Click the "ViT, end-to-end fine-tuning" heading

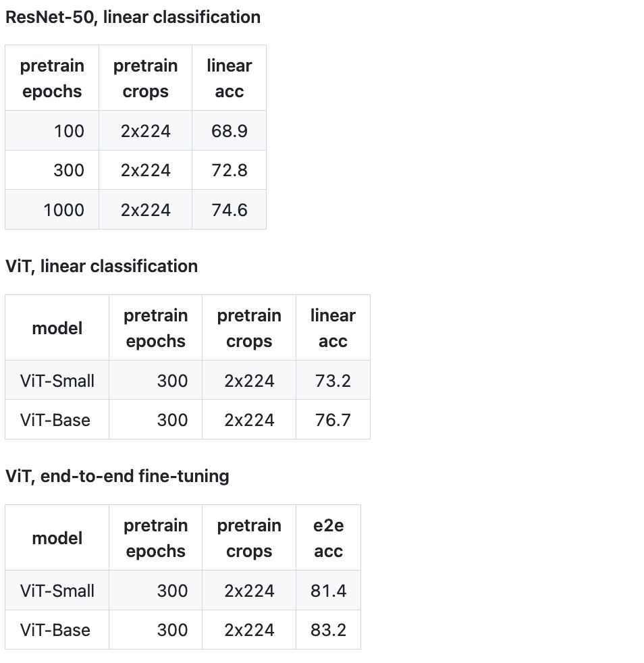pyautogui.click(x=117, y=476)
